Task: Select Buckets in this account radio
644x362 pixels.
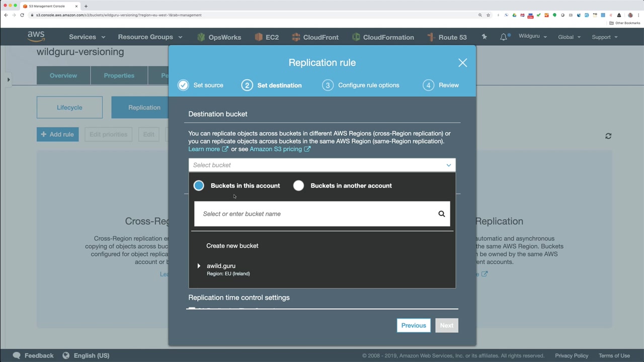Action: (199, 186)
